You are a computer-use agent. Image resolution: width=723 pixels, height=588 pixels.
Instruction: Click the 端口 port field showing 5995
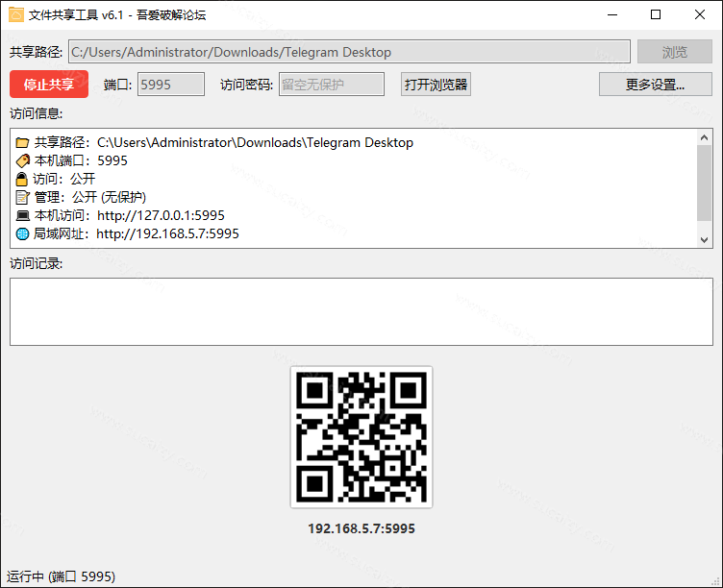[171, 85]
